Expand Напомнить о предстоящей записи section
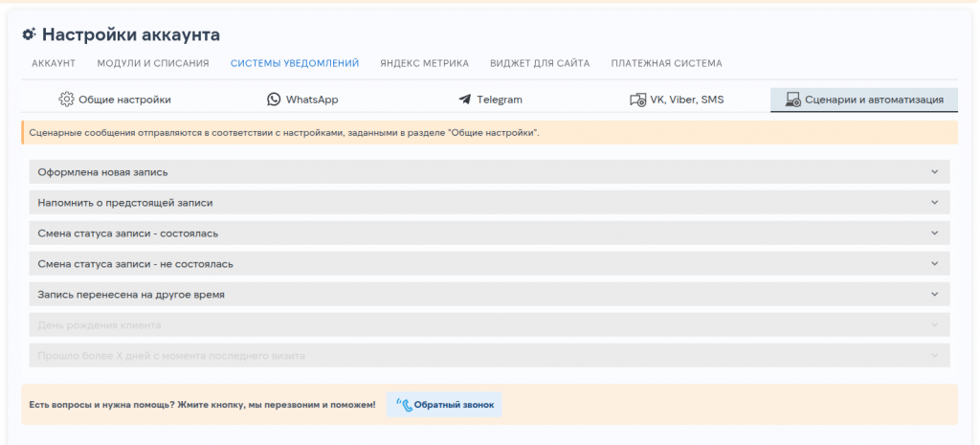This screenshot has width=980, height=445. tap(934, 203)
